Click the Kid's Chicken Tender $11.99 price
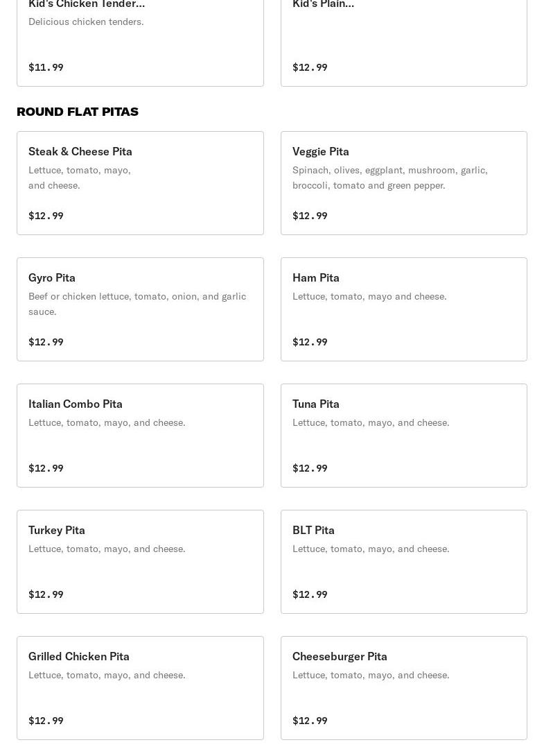This screenshot has height=756, width=544. click(x=46, y=67)
